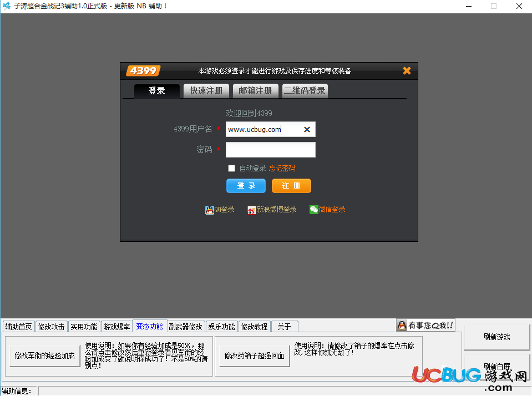Click the 辅助信息 status text box
Image resolution: width=532 pixels, height=396 pixels.
click(x=285, y=391)
